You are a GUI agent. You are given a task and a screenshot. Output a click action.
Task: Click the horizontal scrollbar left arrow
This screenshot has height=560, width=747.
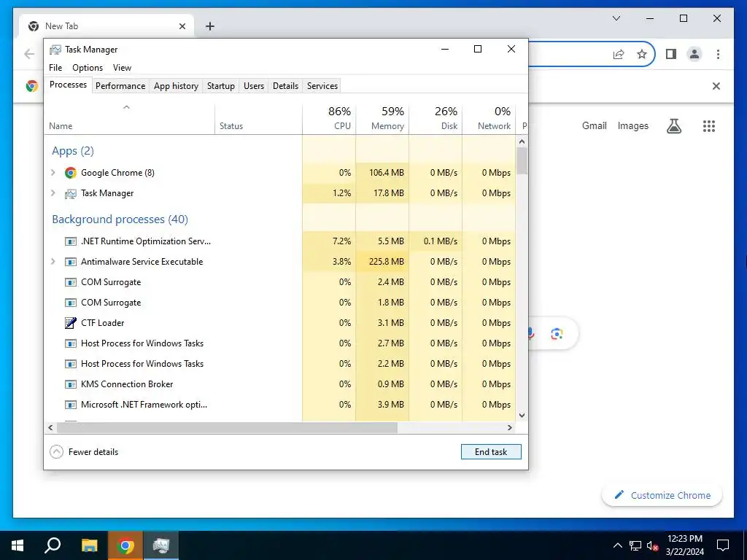click(x=50, y=427)
